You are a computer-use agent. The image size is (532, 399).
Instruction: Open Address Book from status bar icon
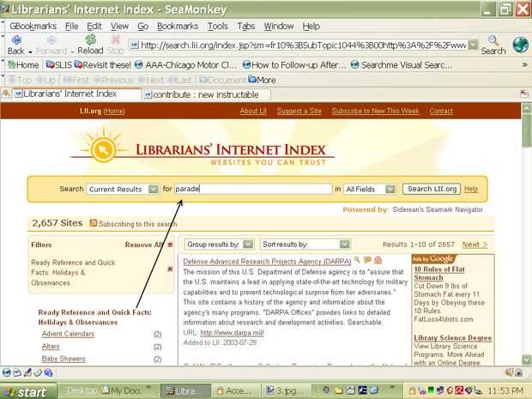pyautogui.click(x=38, y=373)
